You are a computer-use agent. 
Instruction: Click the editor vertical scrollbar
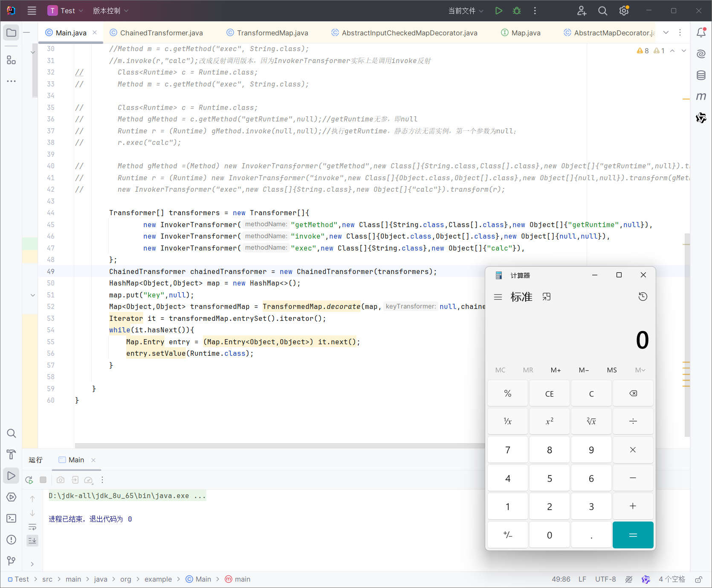click(687, 335)
